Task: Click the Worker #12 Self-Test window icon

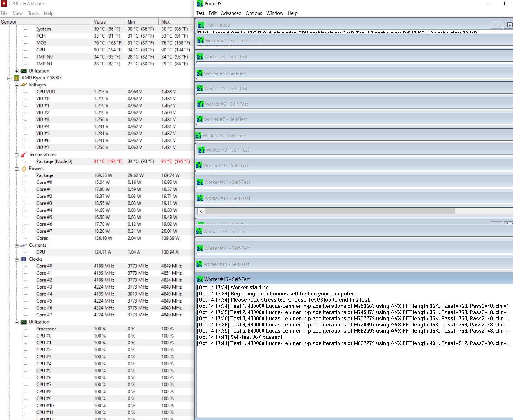Action: point(200,198)
